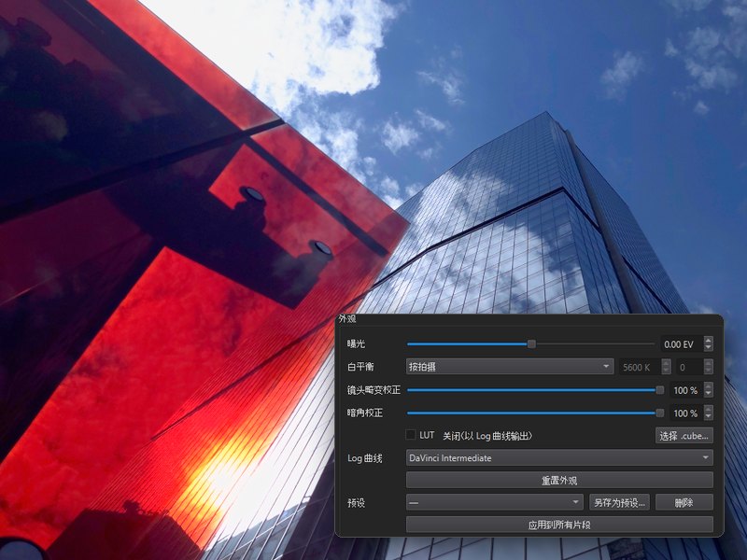Screen dimensions: 747x560
Task: Click the 关闭(以 Log 曲线输出) LUT status text
Action: coord(487,435)
